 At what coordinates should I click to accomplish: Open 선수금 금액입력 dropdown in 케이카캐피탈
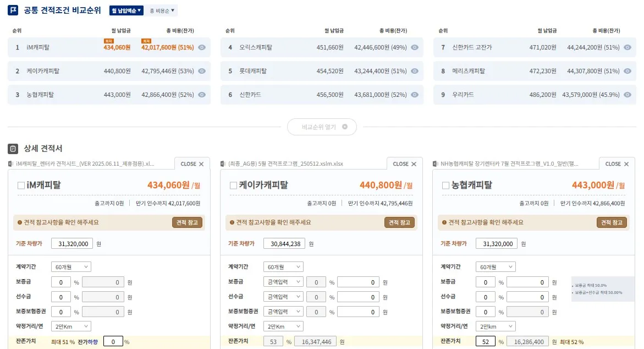[283, 297]
